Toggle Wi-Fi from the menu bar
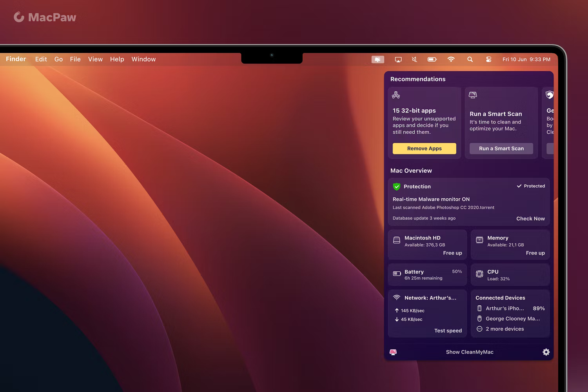588x392 pixels. pos(451,59)
